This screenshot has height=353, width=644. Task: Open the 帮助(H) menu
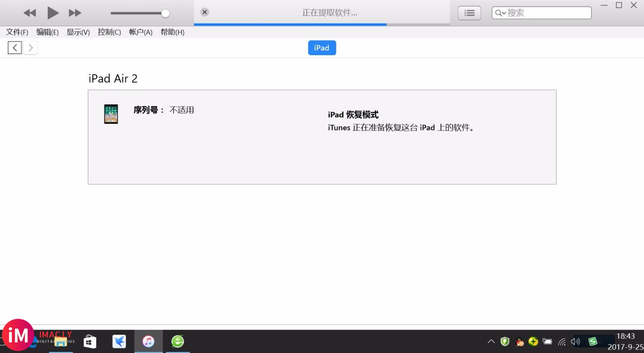coord(173,32)
